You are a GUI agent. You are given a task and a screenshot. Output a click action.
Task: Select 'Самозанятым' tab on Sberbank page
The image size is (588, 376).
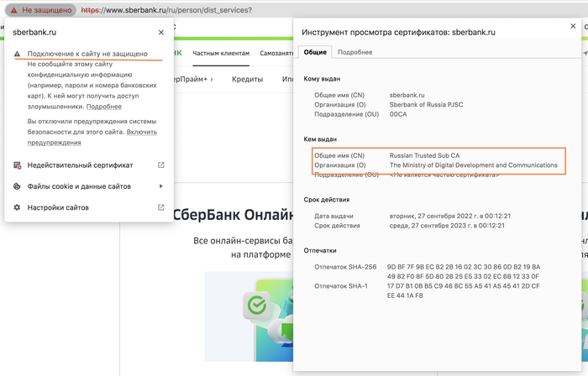[x=276, y=53]
